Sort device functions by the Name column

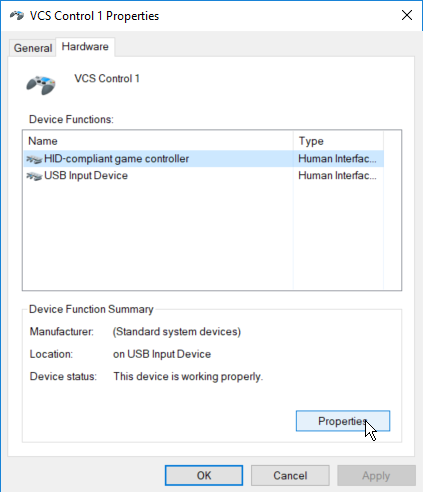(158, 141)
